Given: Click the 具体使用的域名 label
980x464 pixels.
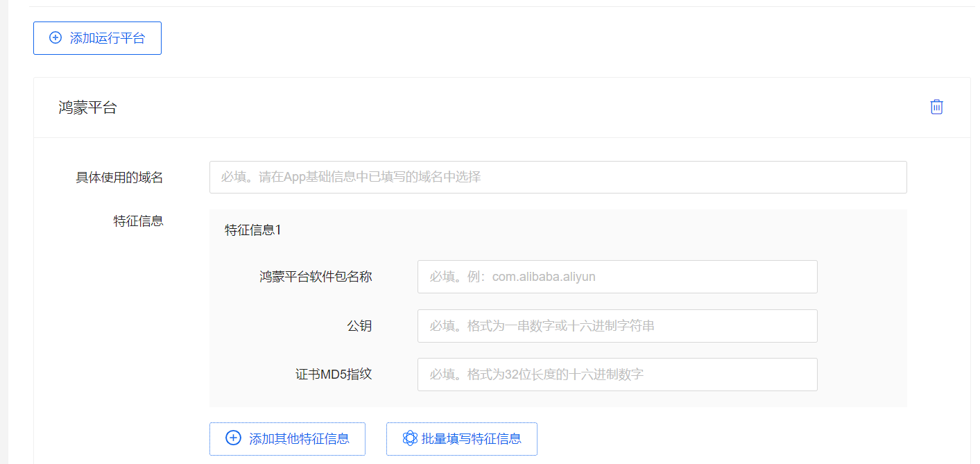Looking at the screenshot, I should click(x=119, y=178).
